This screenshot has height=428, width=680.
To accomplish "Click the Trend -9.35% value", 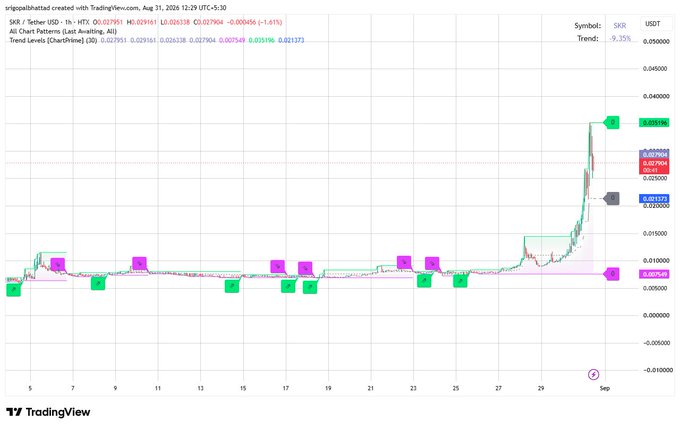I will click(x=620, y=39).
